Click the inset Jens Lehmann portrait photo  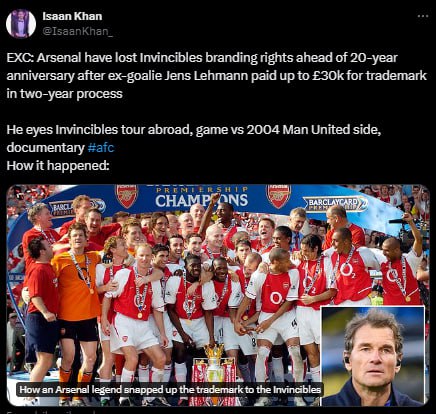point(373,355)
